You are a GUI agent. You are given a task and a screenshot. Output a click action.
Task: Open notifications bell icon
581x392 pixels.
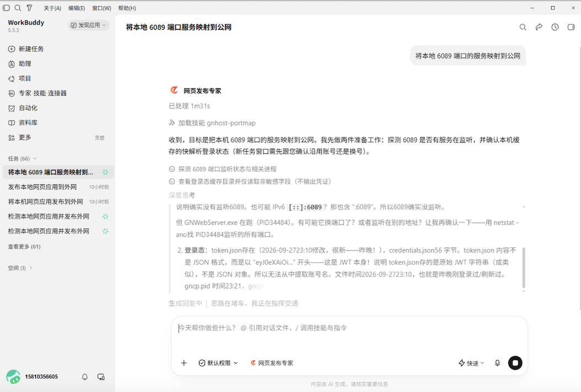coord(85,377)
